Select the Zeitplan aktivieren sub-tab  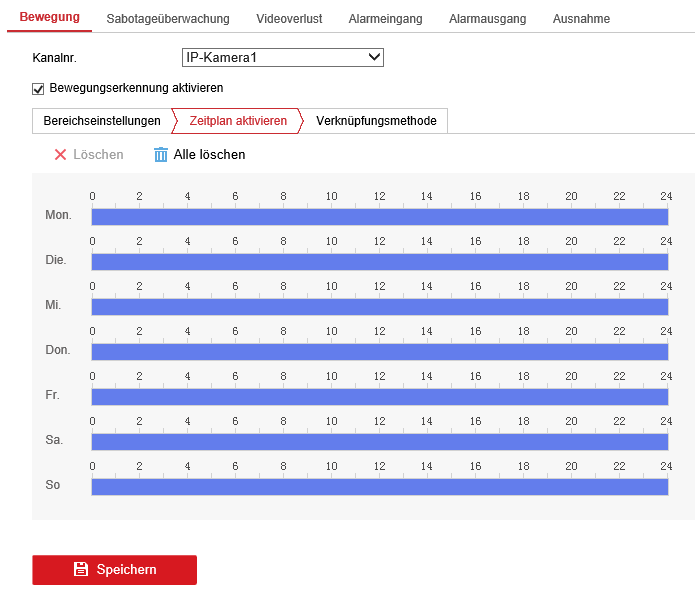238,121
